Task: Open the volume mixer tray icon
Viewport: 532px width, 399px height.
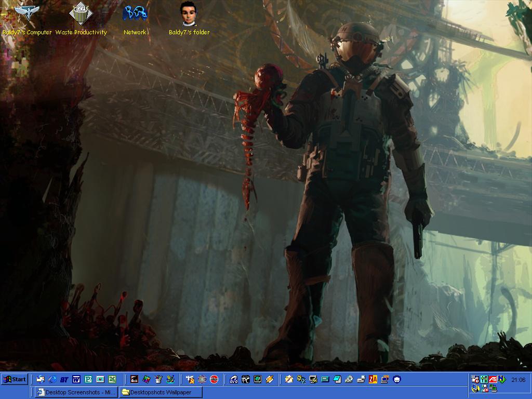Action: [x=484, y=379]
